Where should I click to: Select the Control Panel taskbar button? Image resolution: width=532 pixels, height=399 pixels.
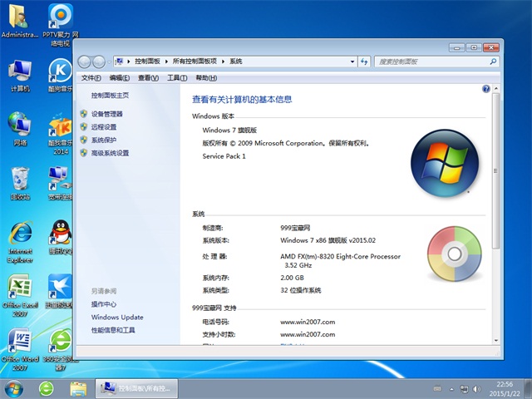136,389
